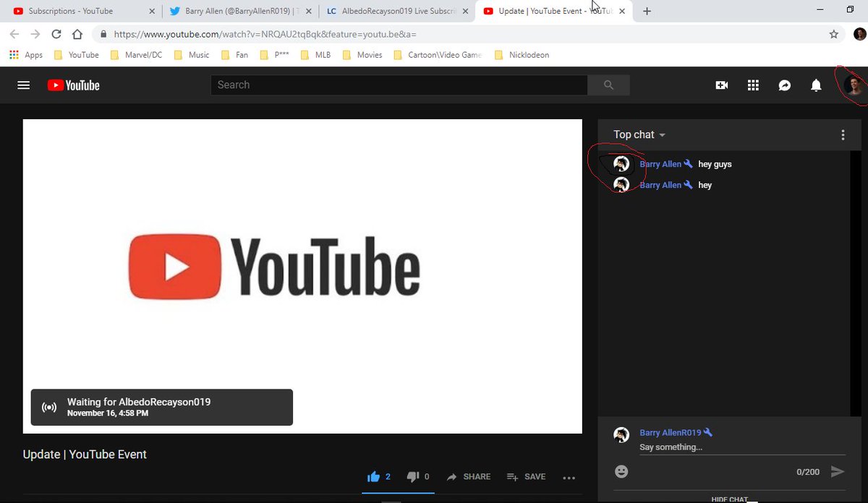Go back in Chrome

[14, 34]
